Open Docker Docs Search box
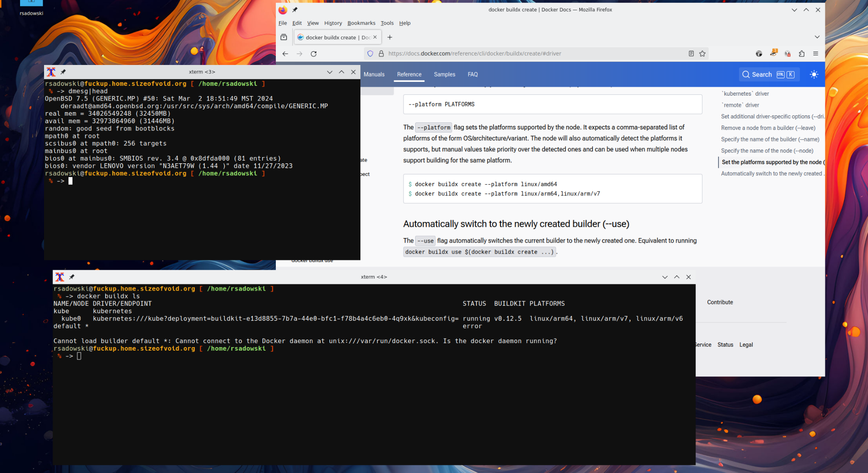The image size is (868, 473). [769, 74]
